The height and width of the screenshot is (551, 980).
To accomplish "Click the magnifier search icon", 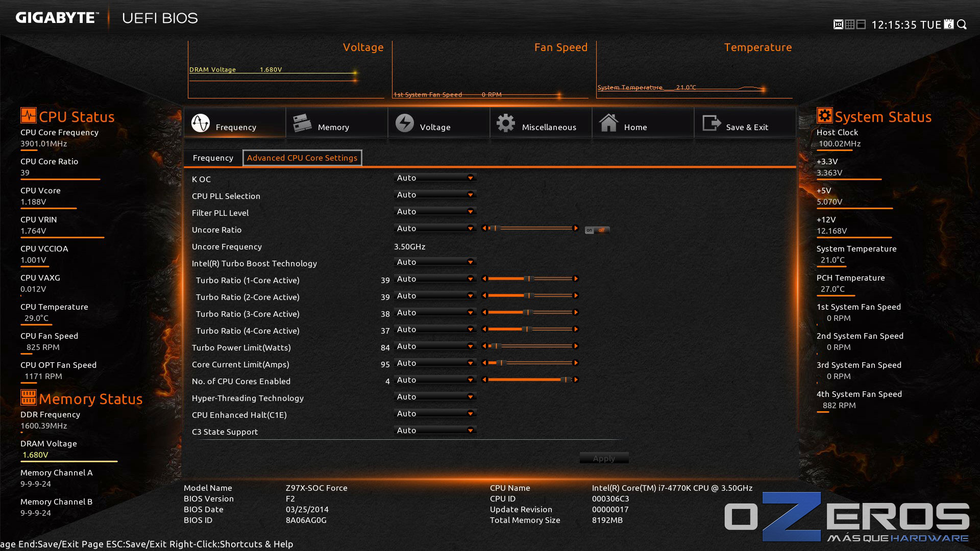I will click(962, 24).
